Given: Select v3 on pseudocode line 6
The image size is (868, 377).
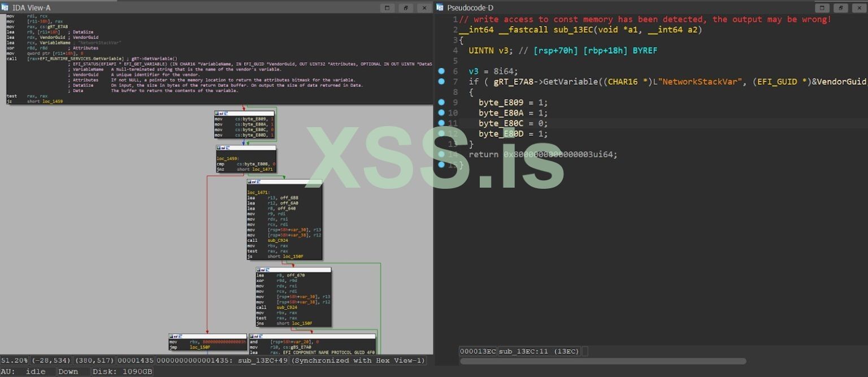Looking at the screenshot, I should 474,72.
